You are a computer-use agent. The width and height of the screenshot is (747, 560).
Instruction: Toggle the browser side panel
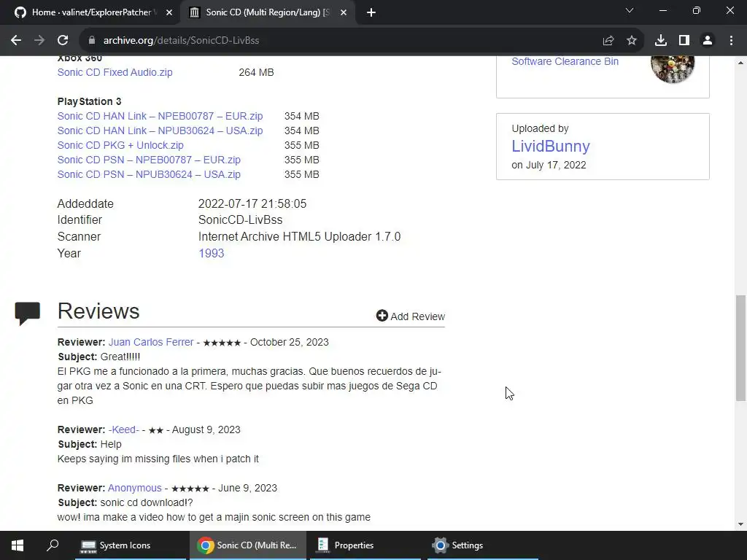pos(684,41)
